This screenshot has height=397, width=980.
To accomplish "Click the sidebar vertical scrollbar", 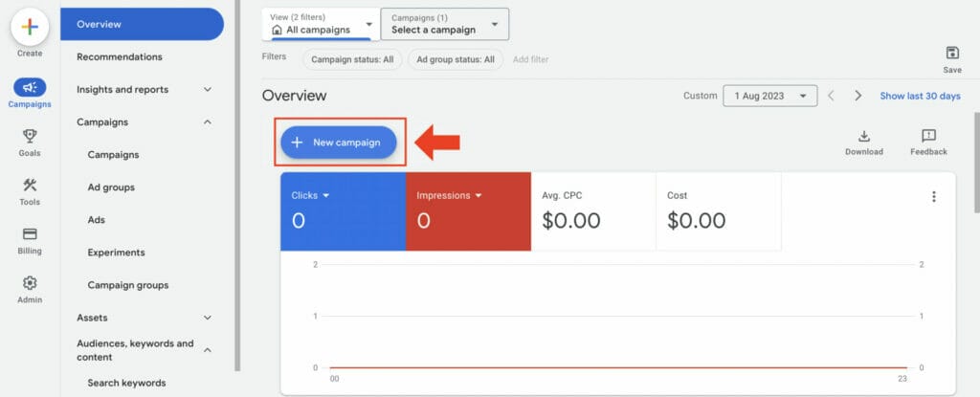I will click(237, 185).
